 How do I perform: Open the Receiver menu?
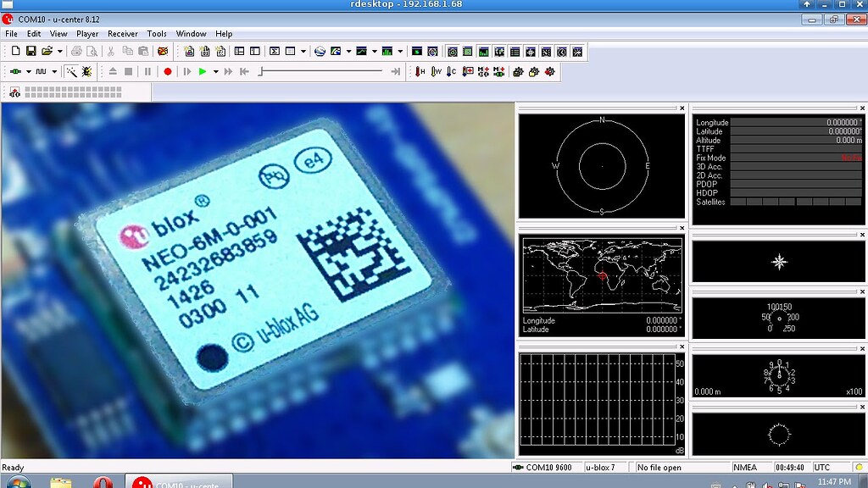coord(122,34)
